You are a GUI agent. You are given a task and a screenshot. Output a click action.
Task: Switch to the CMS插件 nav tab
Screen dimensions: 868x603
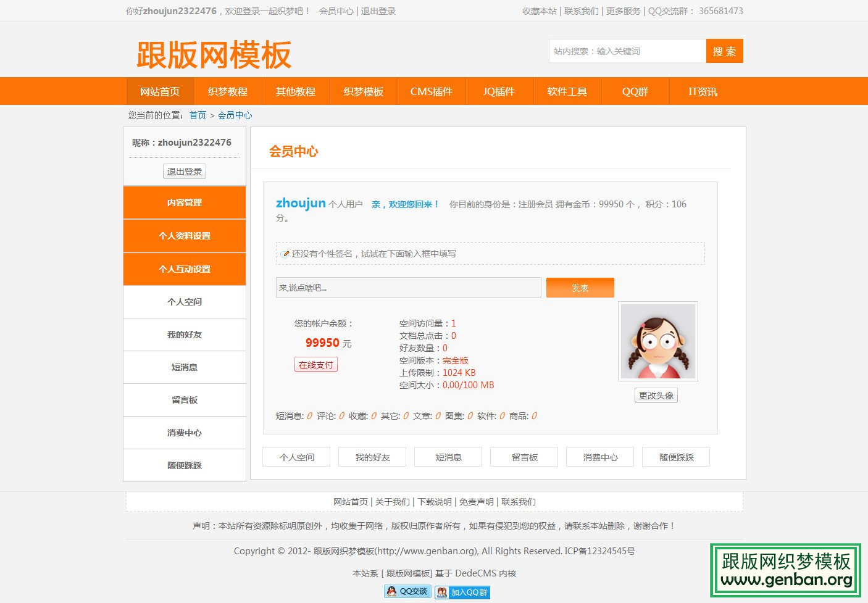point(432,91)
